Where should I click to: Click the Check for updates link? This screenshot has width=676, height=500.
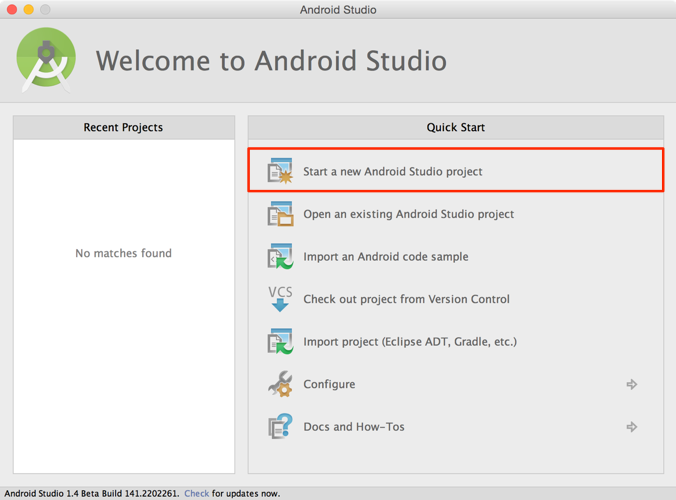click(197, 494)
